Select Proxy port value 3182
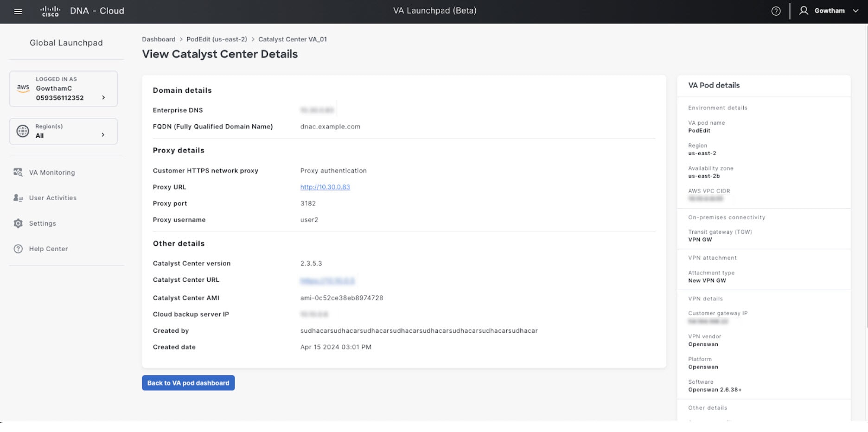This screenshot has height=432, width=868. (308, 203)
